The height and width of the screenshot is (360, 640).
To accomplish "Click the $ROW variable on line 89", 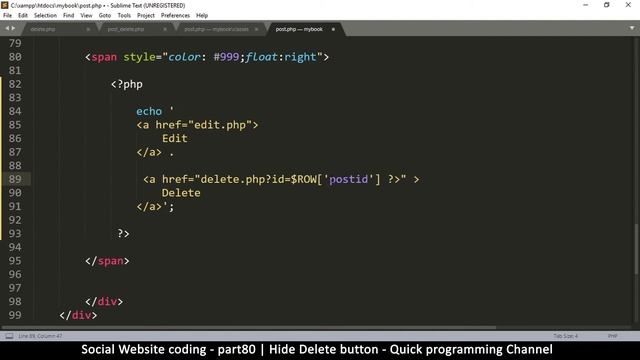I will click(x=304, y=179).
